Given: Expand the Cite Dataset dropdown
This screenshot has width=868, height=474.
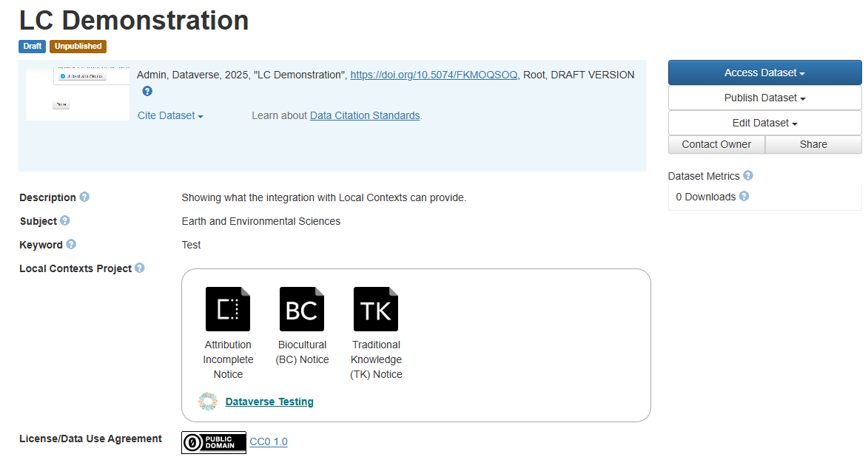Looking at the screenshot, I should pos(170,115).
